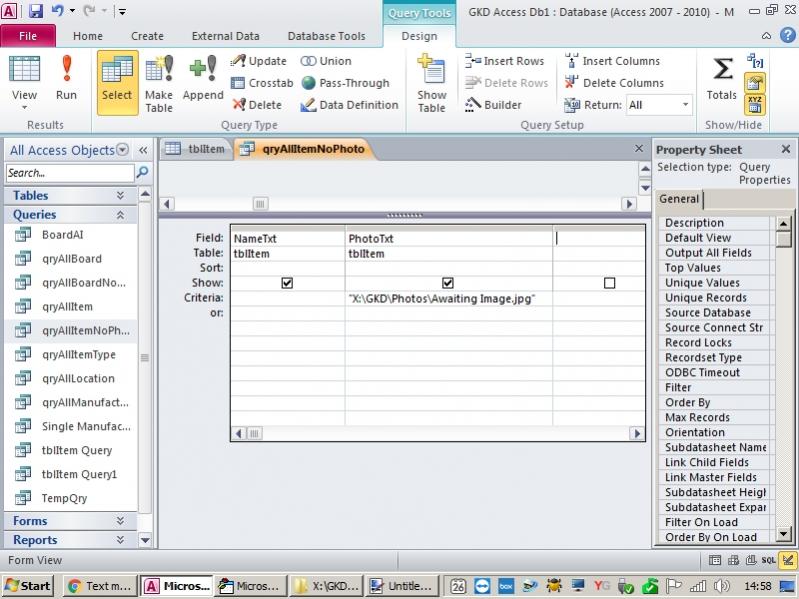
Task: Open the External Data ribbon tab
Action: pos(225,36)
